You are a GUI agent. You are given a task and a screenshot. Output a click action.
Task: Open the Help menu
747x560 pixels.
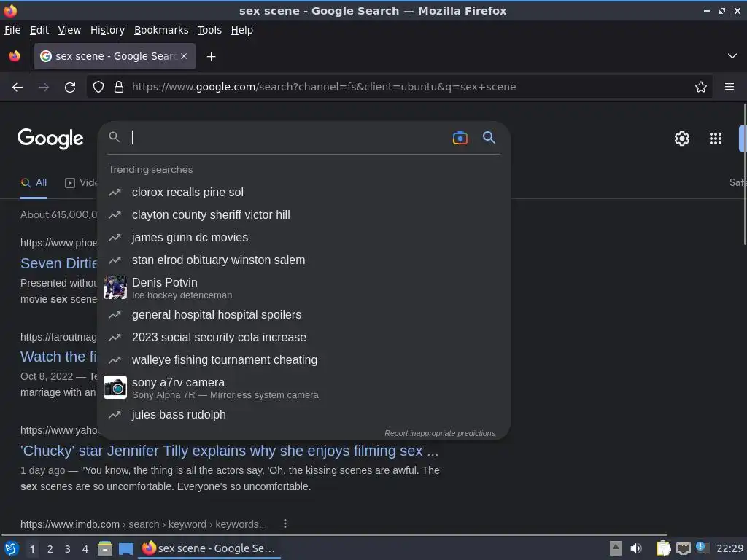(242, 30)
